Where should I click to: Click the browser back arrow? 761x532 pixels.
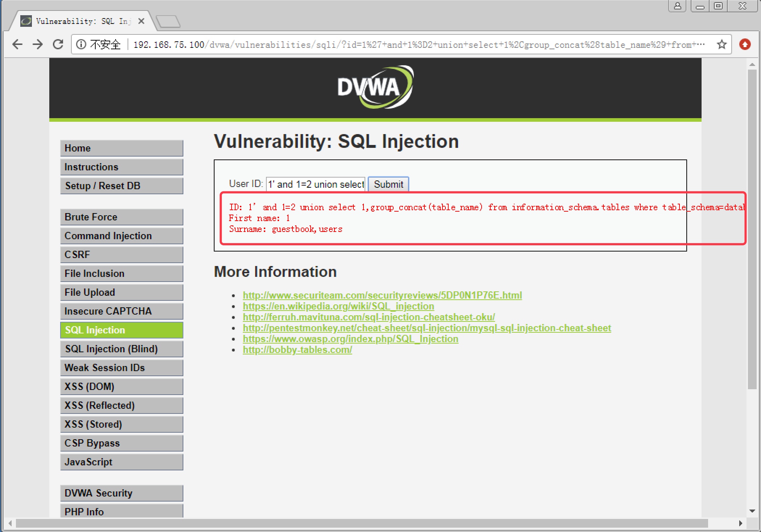(x=17, y=45)
